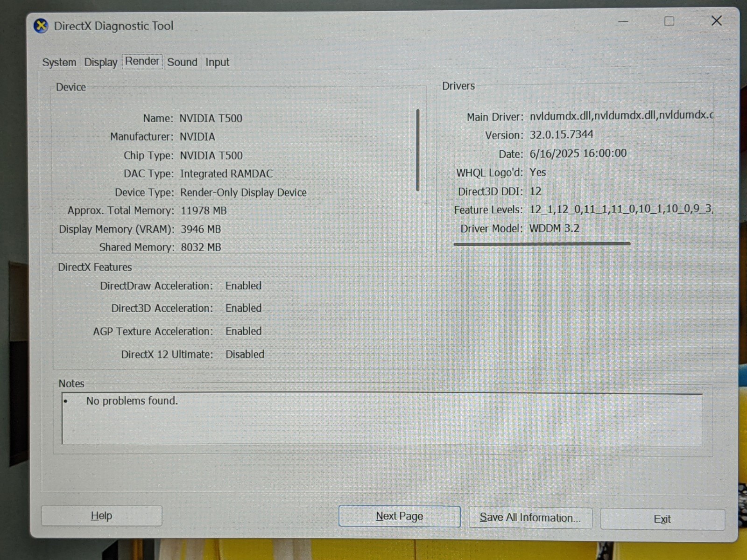Open the Sound tab
The height and width of the screenshot is (560, 747).
pyautogui.click(x=182, y=62)
